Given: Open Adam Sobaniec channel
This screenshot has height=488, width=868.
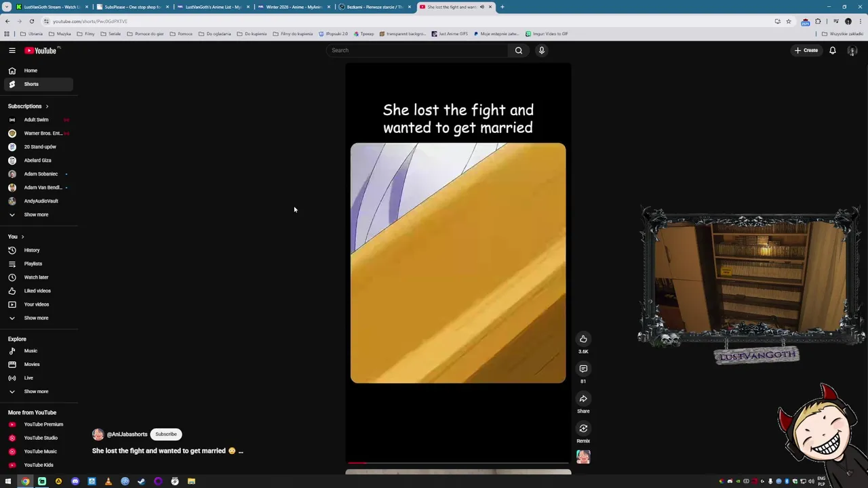Looking at the screenshot, I should 37,174.
